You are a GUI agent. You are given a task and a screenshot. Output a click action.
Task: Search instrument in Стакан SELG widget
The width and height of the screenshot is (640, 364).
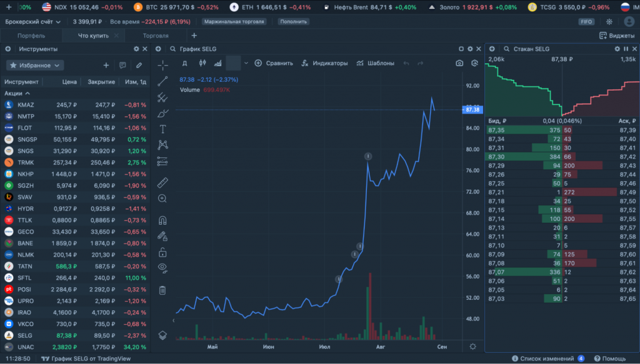(506, 49)
